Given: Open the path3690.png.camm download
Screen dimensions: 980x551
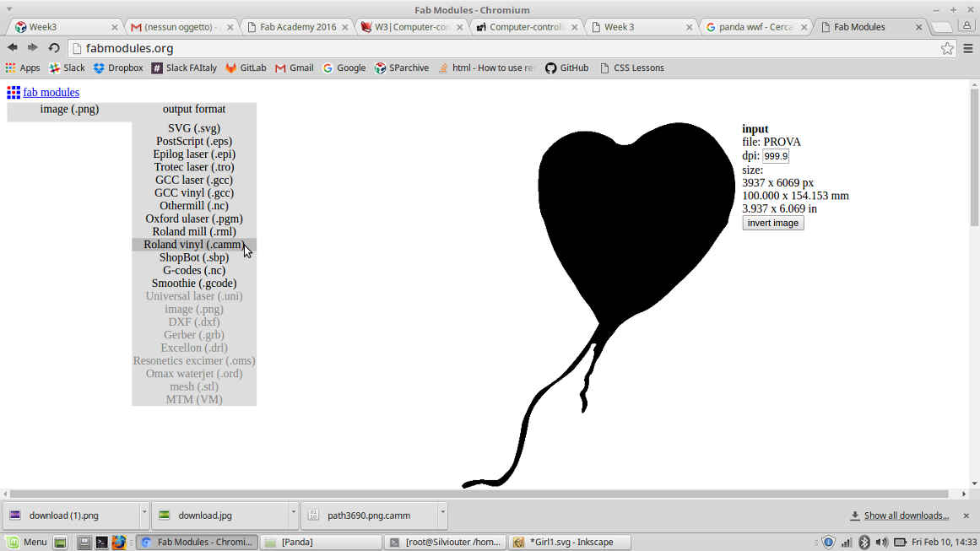Looking at the screenshot, I should tap(369, 516).
